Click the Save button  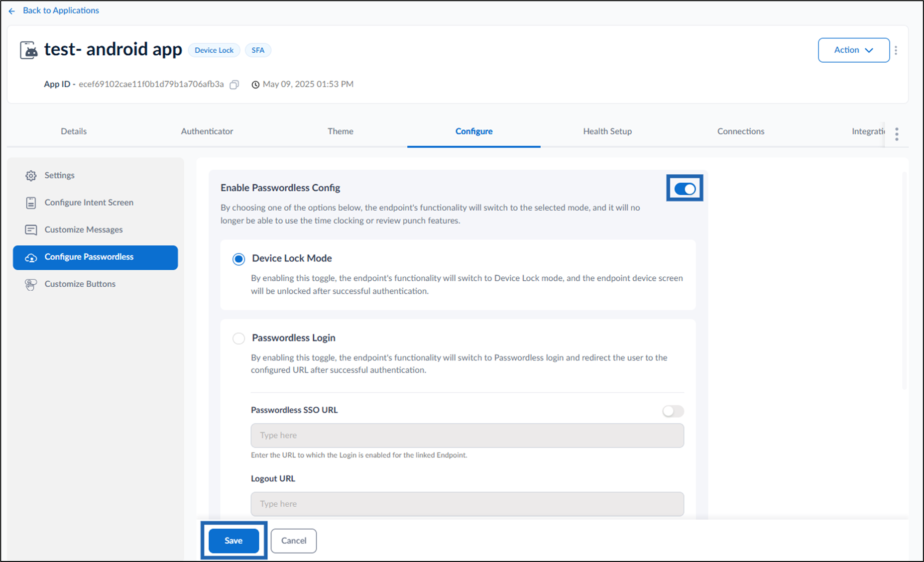pos(233,541)
